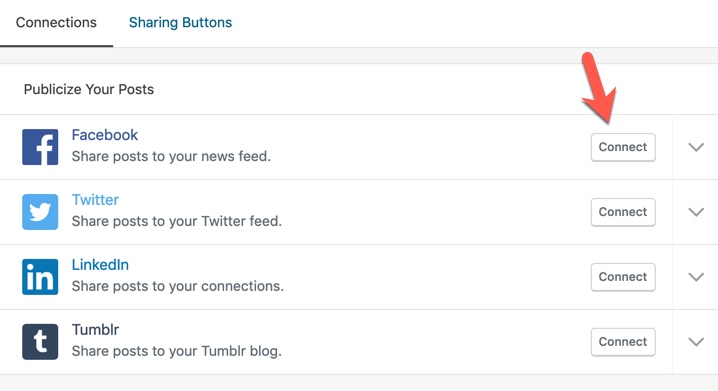Connect the LinkedIn account
The height and width of the screenshot is (391, 718).
point(623,277)
